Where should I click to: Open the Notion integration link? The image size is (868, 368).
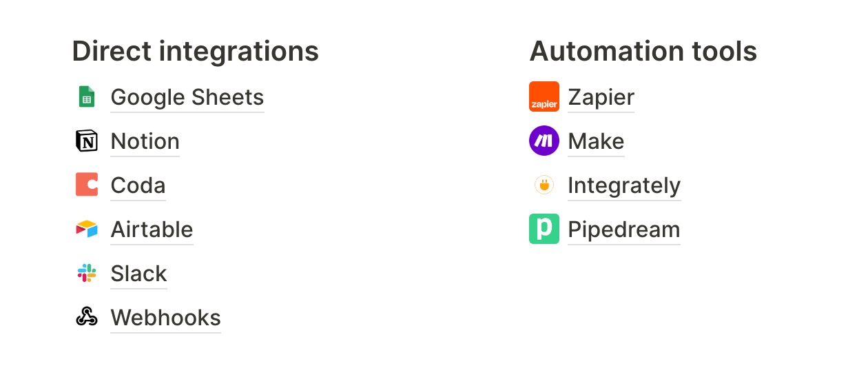tap(145, 141)
